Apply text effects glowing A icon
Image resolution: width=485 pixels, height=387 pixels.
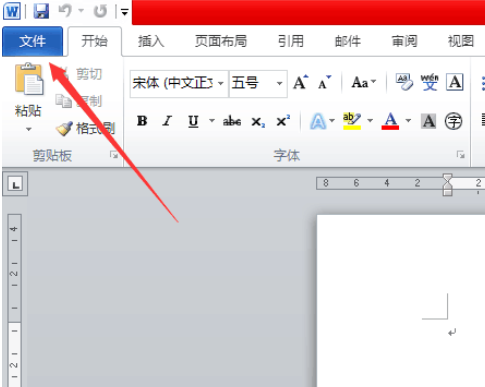tap(318, 121)
